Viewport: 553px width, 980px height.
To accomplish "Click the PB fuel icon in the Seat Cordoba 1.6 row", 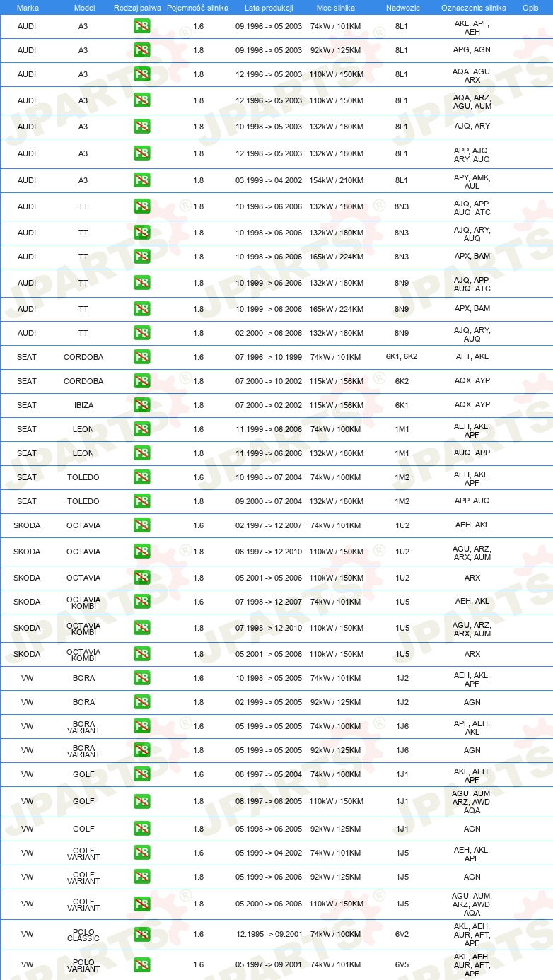I will pyautogui.click(x=142, y=357).
